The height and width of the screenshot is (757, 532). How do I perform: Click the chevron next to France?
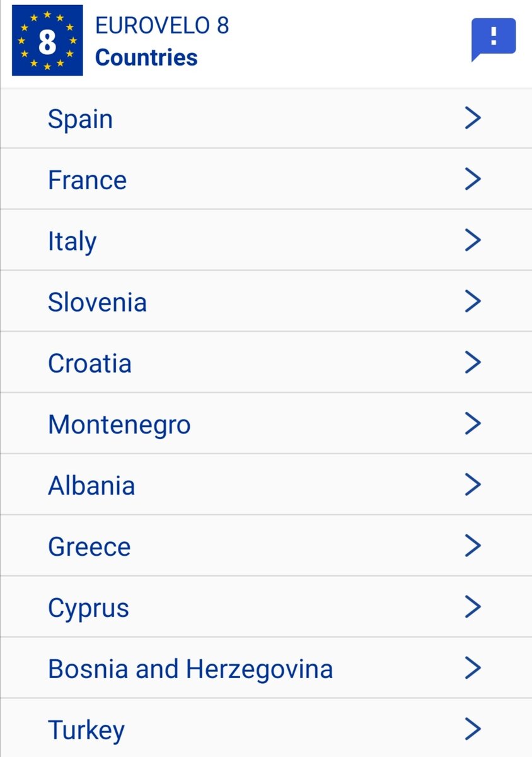click(473, 179)
